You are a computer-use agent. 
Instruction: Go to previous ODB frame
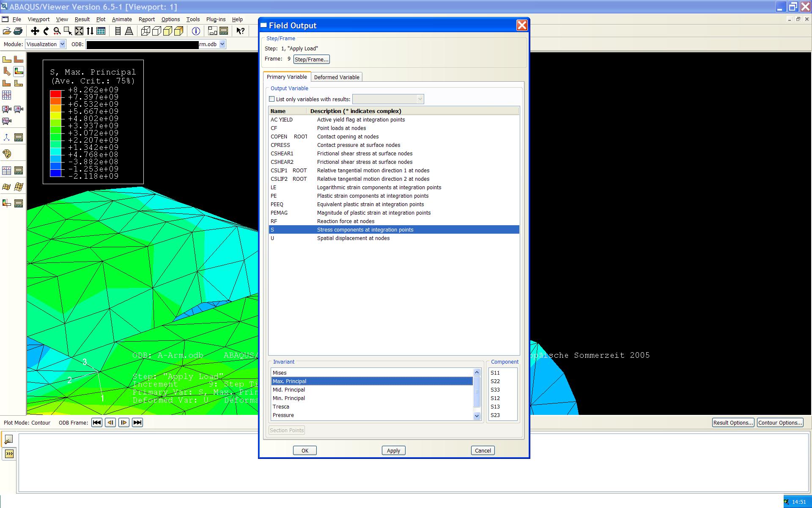(110, 422)
